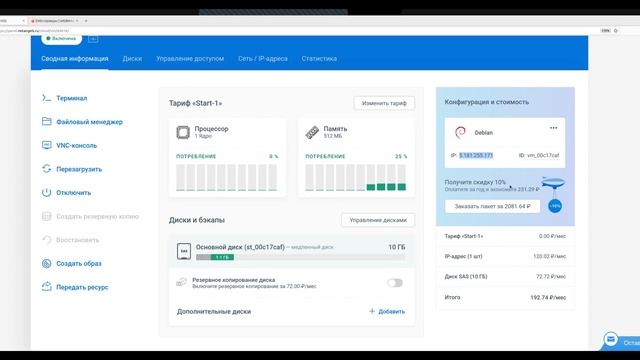Click the ID vm_00c17caf text
This screenshot has width=640, height=360.
[x=539, y=156]
